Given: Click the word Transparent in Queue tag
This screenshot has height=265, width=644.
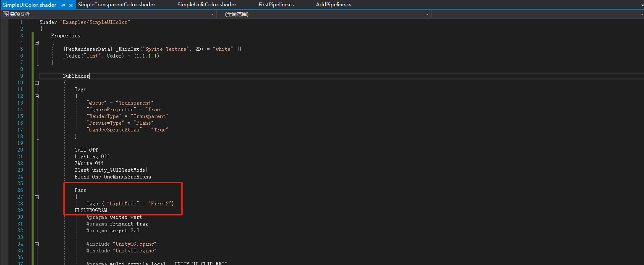Looking at the screenshot, I should pyautogui.click(x=134, y=102).
